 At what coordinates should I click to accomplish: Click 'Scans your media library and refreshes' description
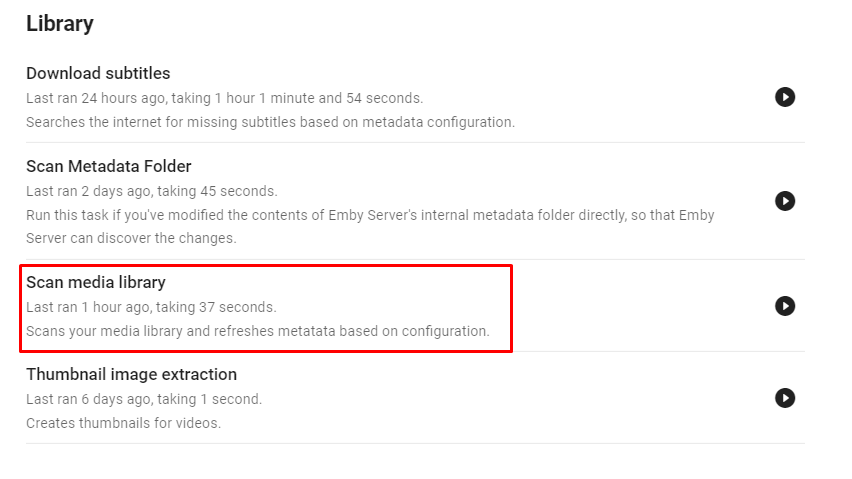257,331
